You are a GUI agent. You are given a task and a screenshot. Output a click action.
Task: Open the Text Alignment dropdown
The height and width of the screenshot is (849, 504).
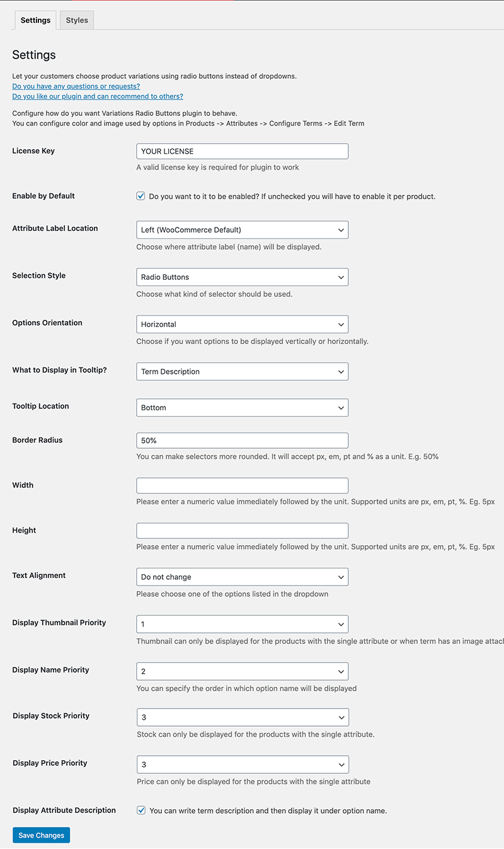click(242, 577)
